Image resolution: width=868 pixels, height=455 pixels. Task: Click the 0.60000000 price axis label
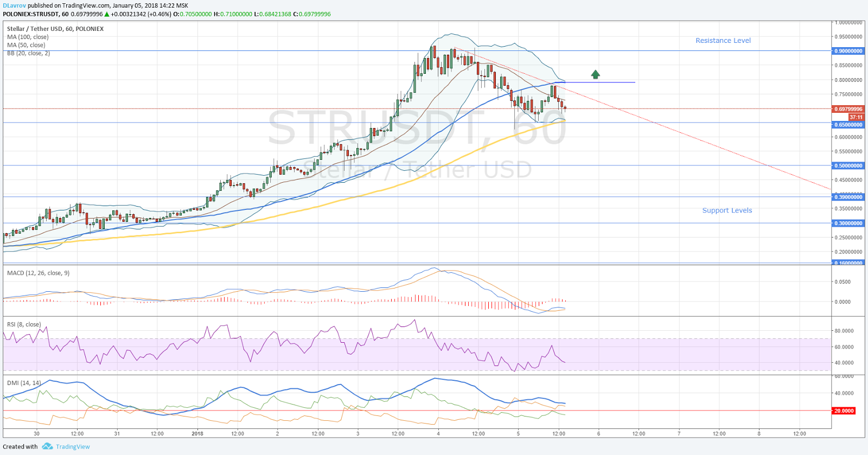tap(848, 137)
